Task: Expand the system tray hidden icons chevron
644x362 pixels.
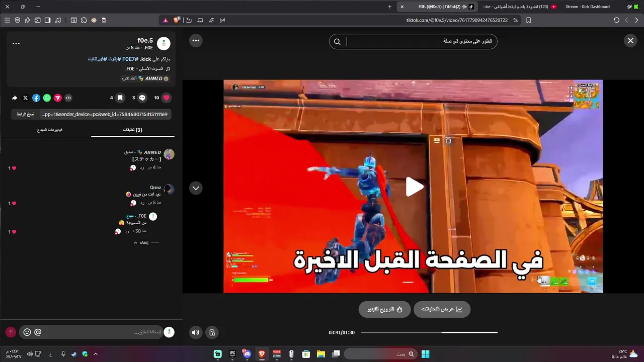Action: click(95, 354)
